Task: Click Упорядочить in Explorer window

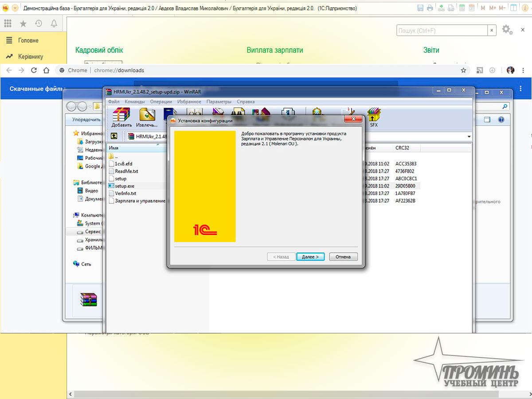Action: [86, 120]
